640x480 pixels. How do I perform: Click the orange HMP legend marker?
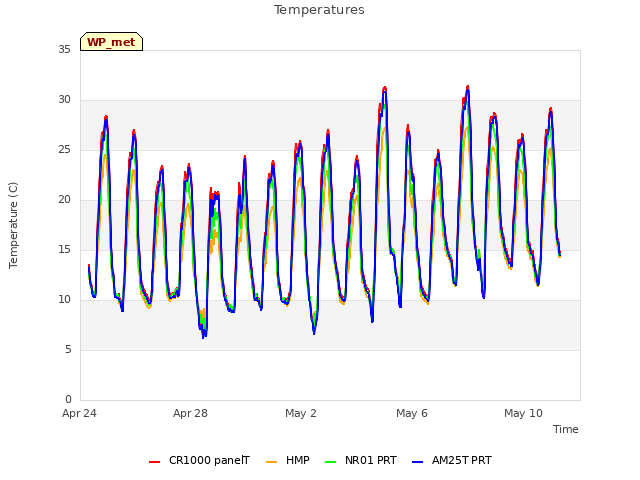271,462
